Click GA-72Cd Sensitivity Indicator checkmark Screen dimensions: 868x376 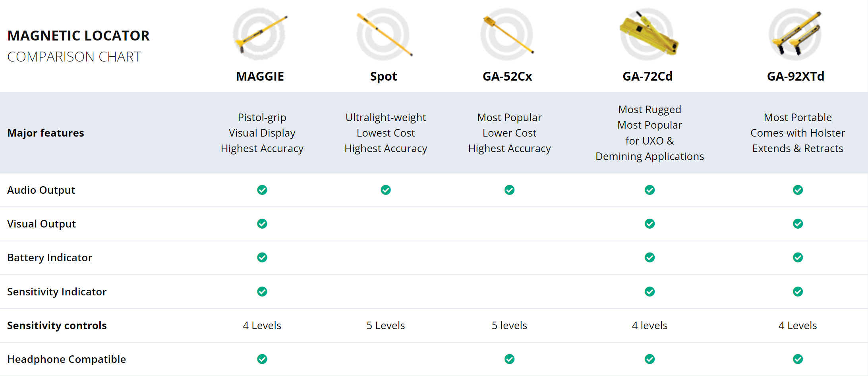coord(650,292)
